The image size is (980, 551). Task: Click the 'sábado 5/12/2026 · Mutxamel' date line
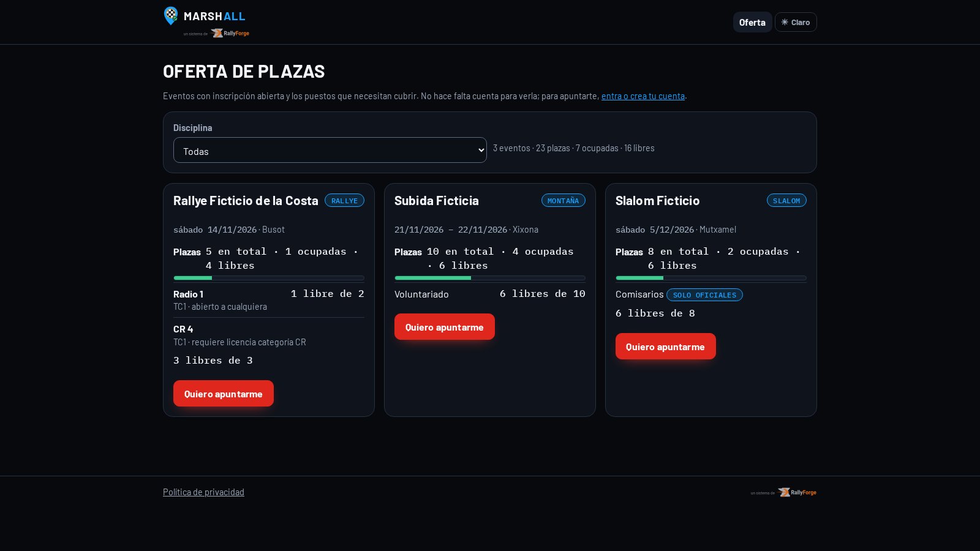[676, 230]
